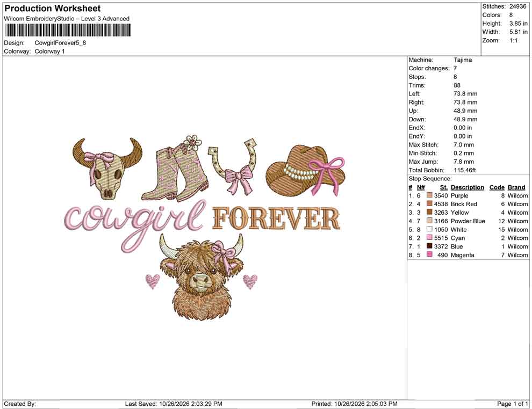The image size is (532, 409).
Task: Click the 'Purple' description text
Action: [x=459, y=195]
